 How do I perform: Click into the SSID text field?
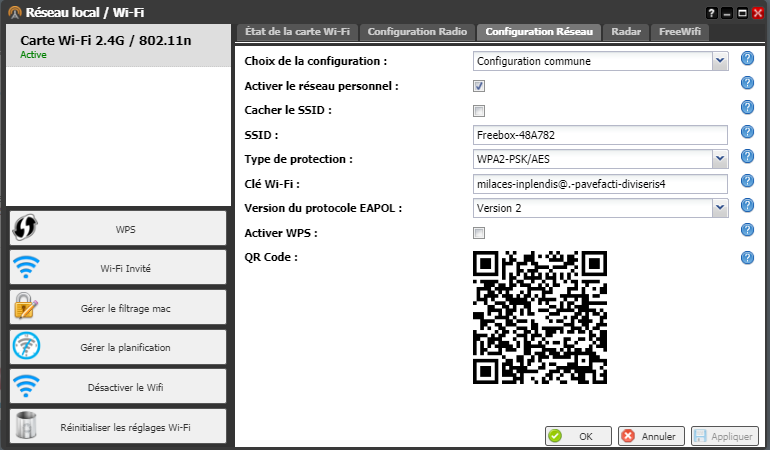600,135
